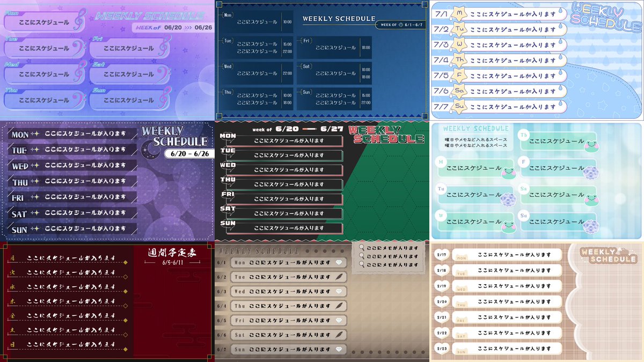Click the 週間予定表 title text
The width and height of the screenshot is (644, 362).
coord(172,253)
